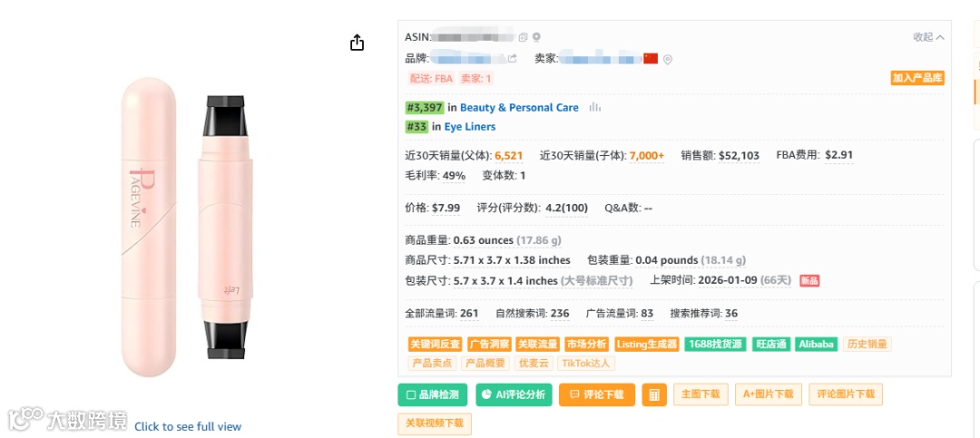Open the Beauty & Personal Care category link
Viewport: 980px width, 438px height.
(519, 108)
